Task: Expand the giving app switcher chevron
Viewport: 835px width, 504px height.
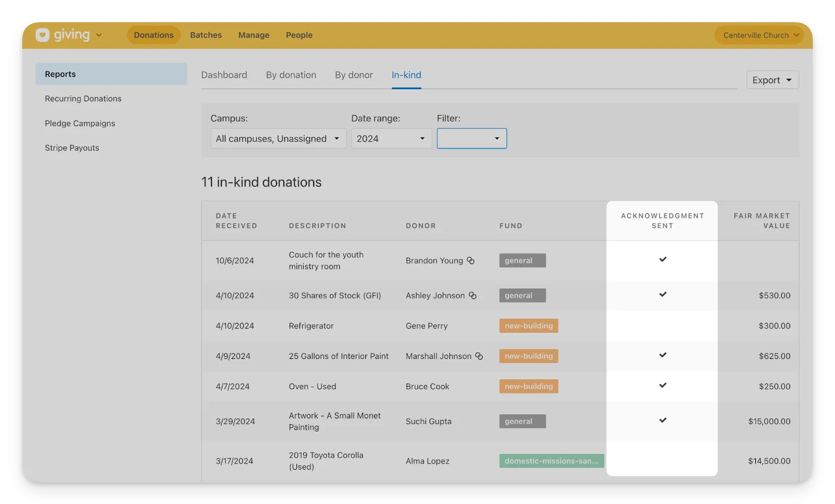Action: pyautogui.click(x=99, y=35)
